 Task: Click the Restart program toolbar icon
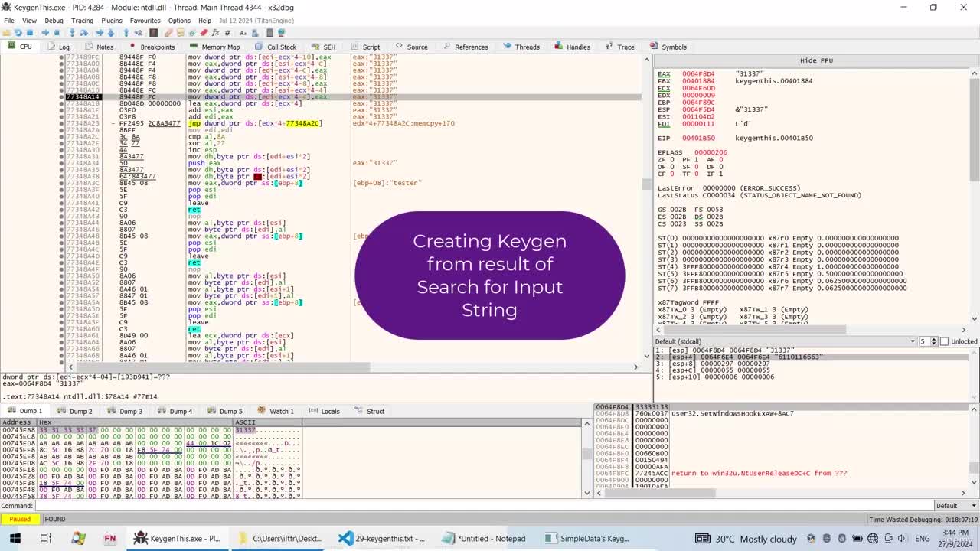(x=18, y=33)
